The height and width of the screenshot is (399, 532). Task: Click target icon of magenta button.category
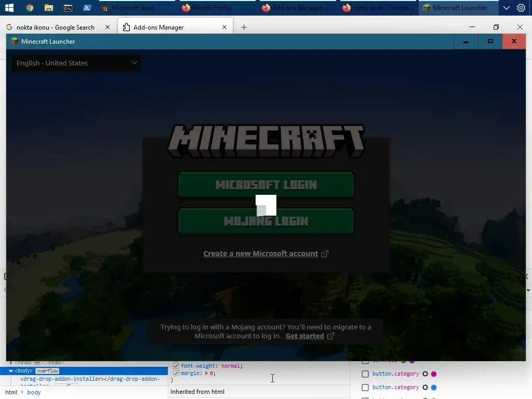pyautogui.click(x=425, y=374)
